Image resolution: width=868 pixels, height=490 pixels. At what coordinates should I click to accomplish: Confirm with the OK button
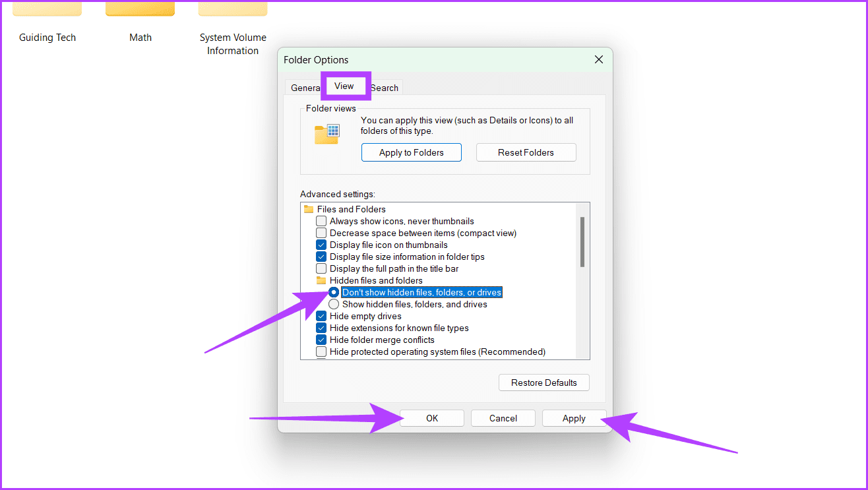[x=432, y=418]
